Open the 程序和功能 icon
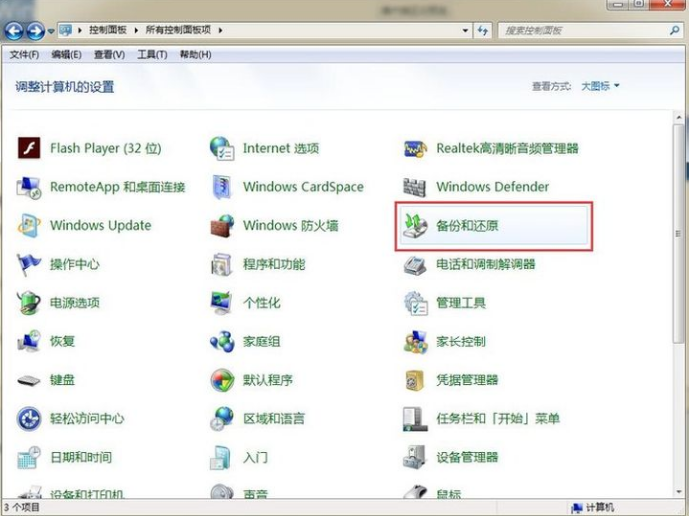689x516 pixels. pyautogui.click(x=222, y=264)
